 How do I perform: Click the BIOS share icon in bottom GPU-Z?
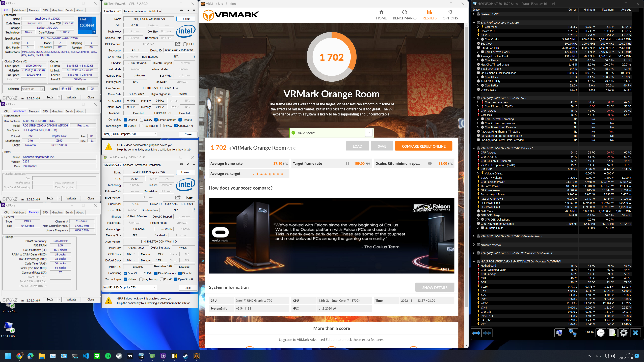click(177, 197)
